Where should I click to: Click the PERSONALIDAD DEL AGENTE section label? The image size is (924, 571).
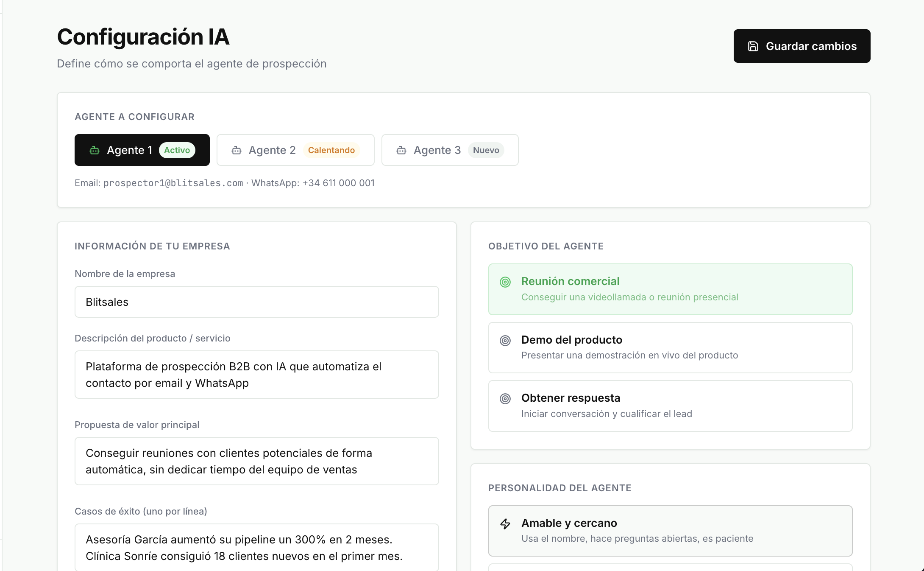(560, 488)
